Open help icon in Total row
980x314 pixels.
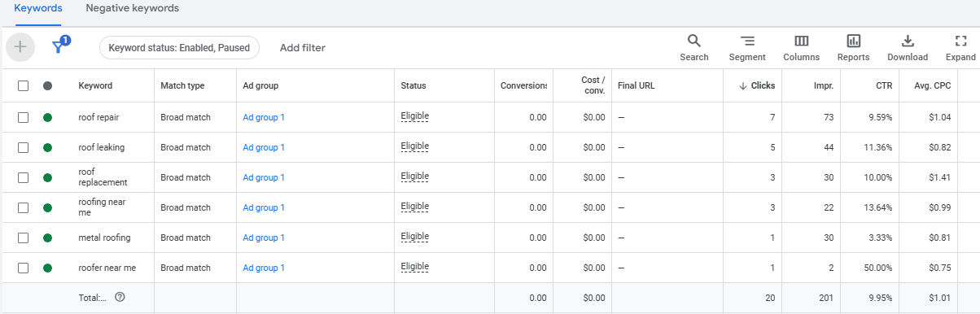pos(120,298)
